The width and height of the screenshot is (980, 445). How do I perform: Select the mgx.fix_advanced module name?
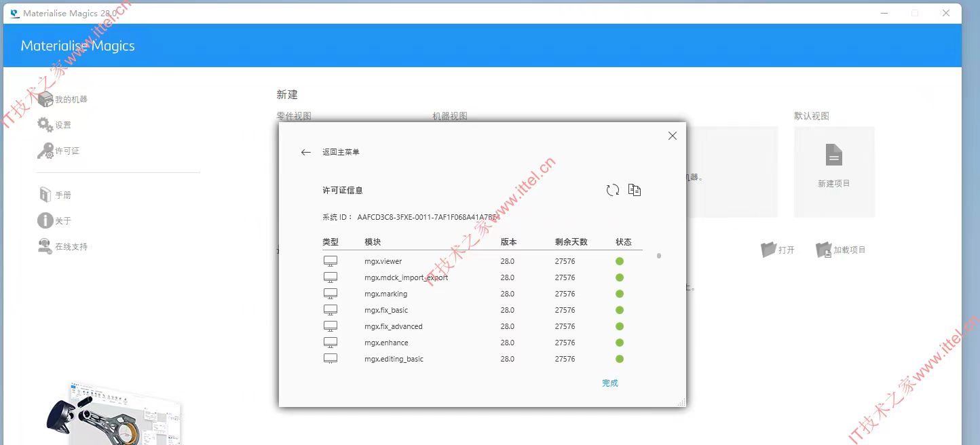click(394, 326)
